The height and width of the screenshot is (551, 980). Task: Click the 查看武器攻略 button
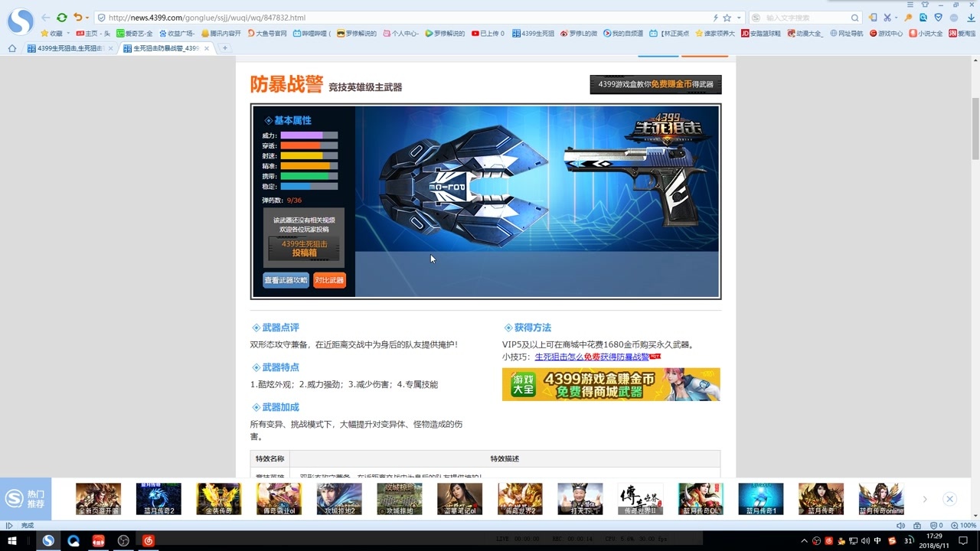pyautogui.click(x=286, y=280)
